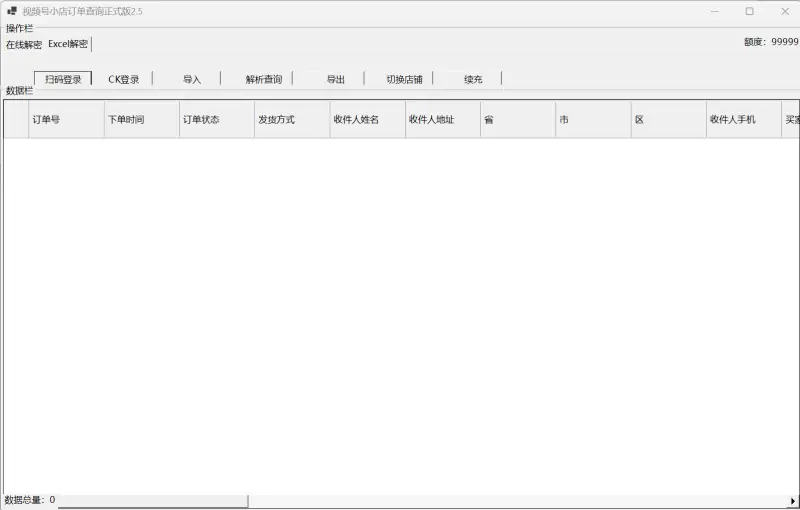This screenshot has height=510, width=800.
Task: Select the 订单状态 column header
Action: (x=216, y=119)
